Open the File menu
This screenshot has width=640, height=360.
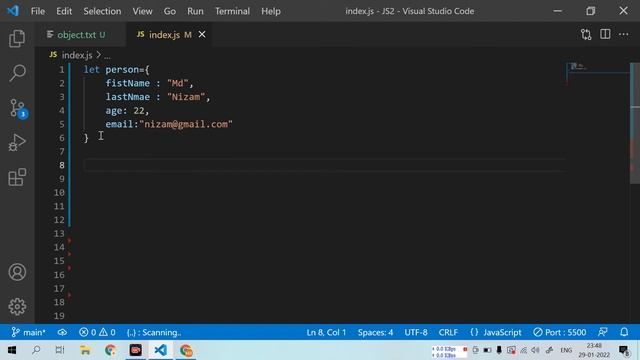click(38, 11)
